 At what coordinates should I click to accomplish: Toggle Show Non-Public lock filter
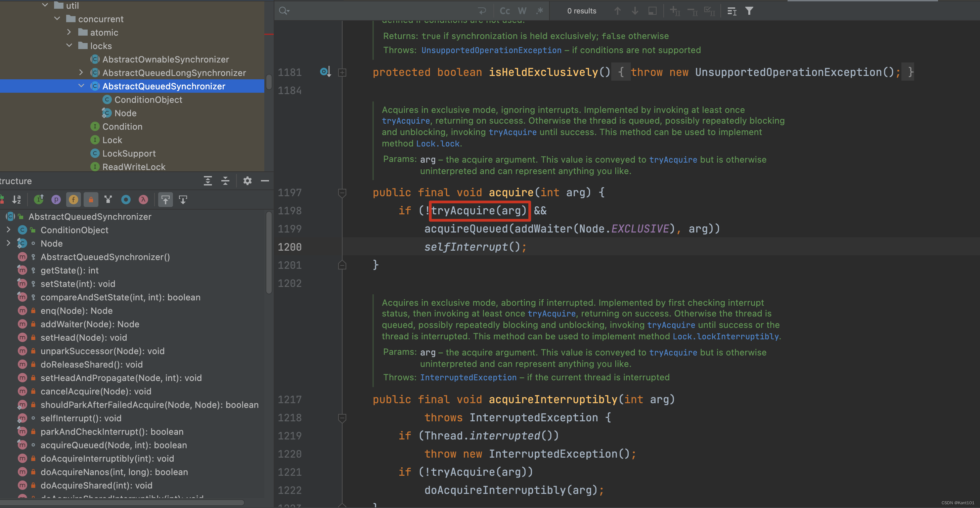(x=91, y=199)
